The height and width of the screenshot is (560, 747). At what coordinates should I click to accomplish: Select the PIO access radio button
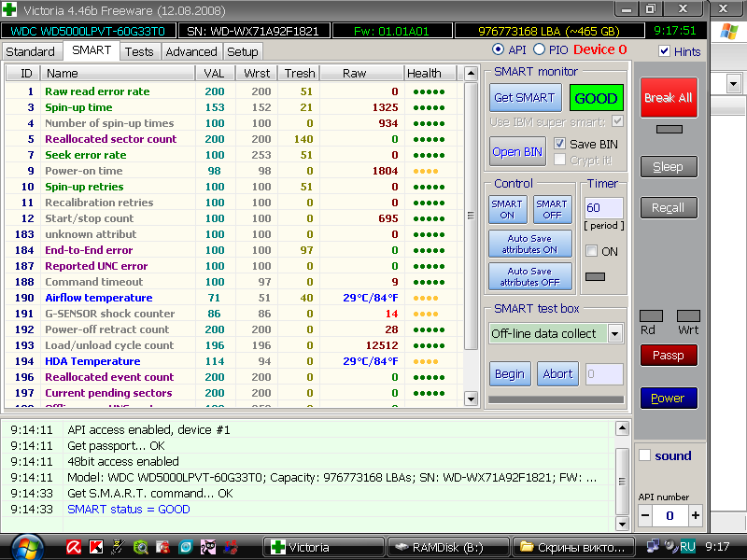coord(539,49)
